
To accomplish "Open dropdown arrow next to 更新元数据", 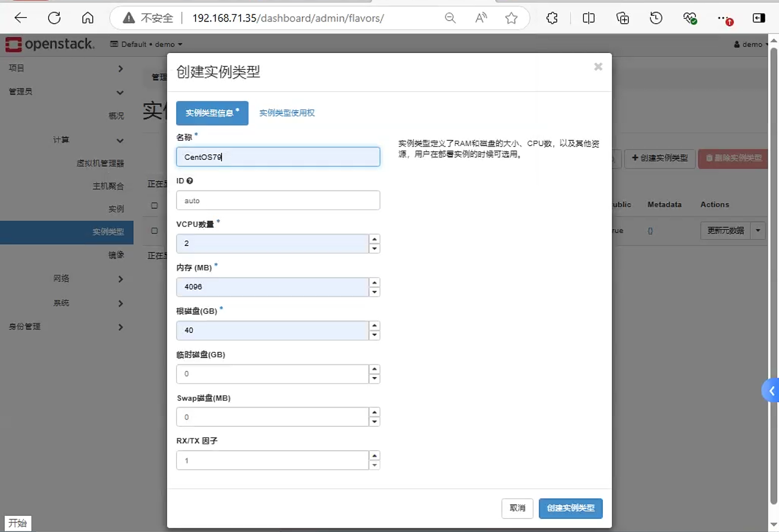I will (758, 231).
